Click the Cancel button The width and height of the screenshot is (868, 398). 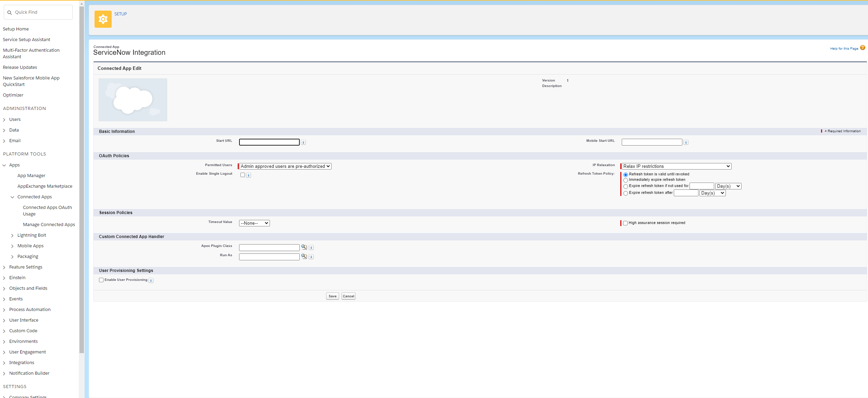tap(348, 296)
